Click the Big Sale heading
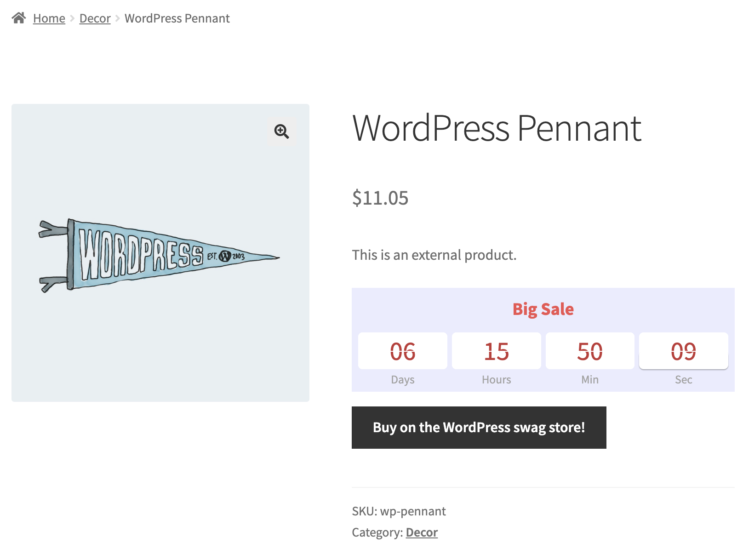This screenshot has width=743, height=560. point(543,309)
